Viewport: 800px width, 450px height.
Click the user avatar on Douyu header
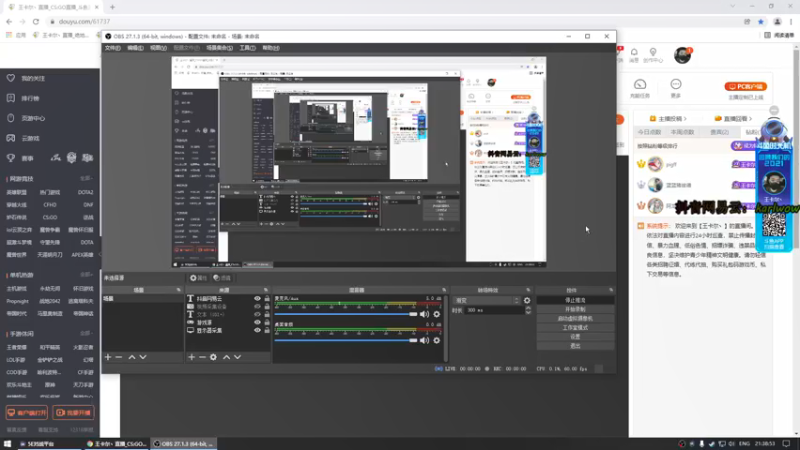pyautogui.click(x=682, y=55)
